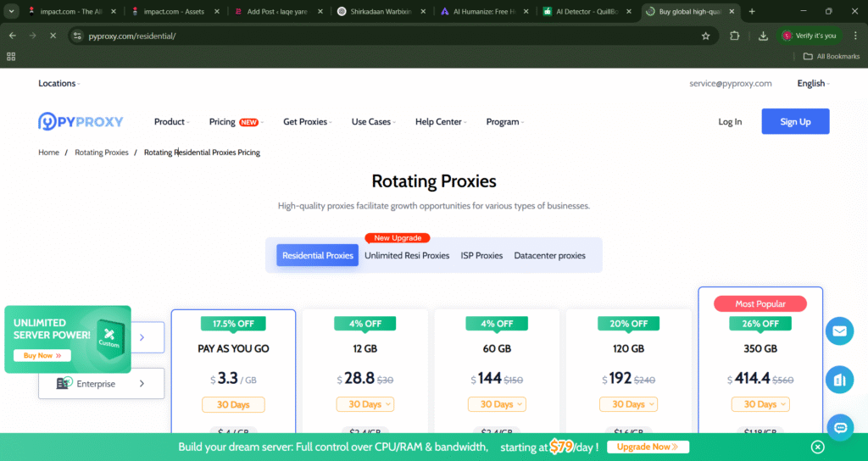868x461 pixels.
Task: Click Upgrade Now in bottom banner
Action: point(648,447)
